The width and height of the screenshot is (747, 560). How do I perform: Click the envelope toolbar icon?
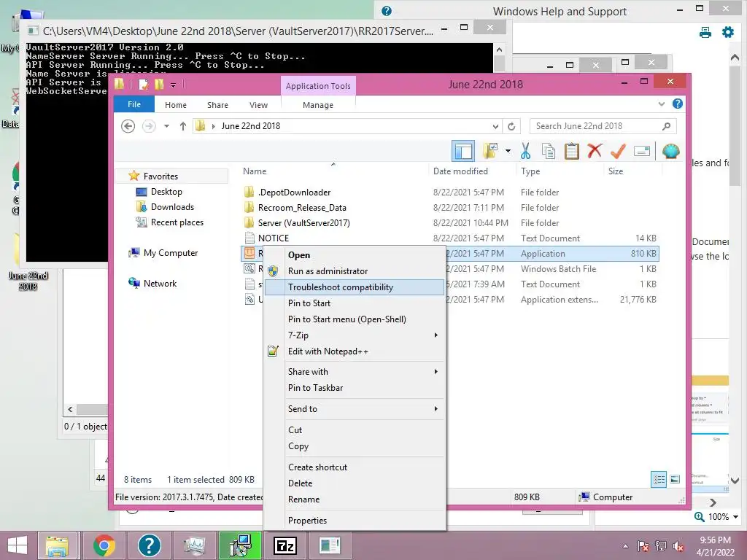(x=642, y=152)
